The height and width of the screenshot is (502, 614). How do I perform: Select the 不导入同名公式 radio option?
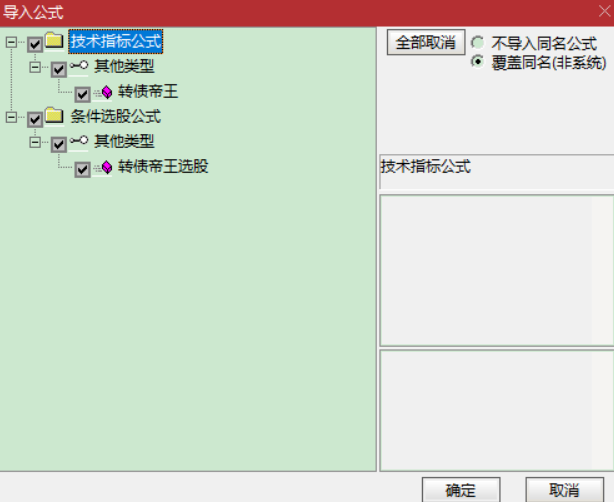click(x=478, y=42)
